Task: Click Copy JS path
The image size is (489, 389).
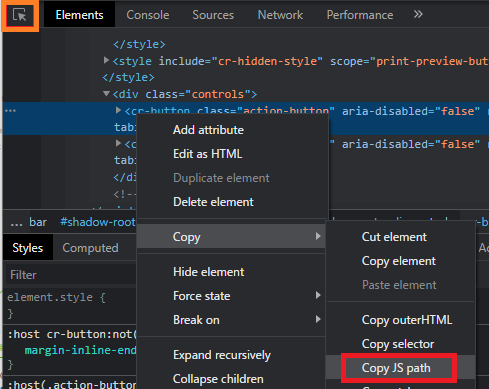Action: 396,368
